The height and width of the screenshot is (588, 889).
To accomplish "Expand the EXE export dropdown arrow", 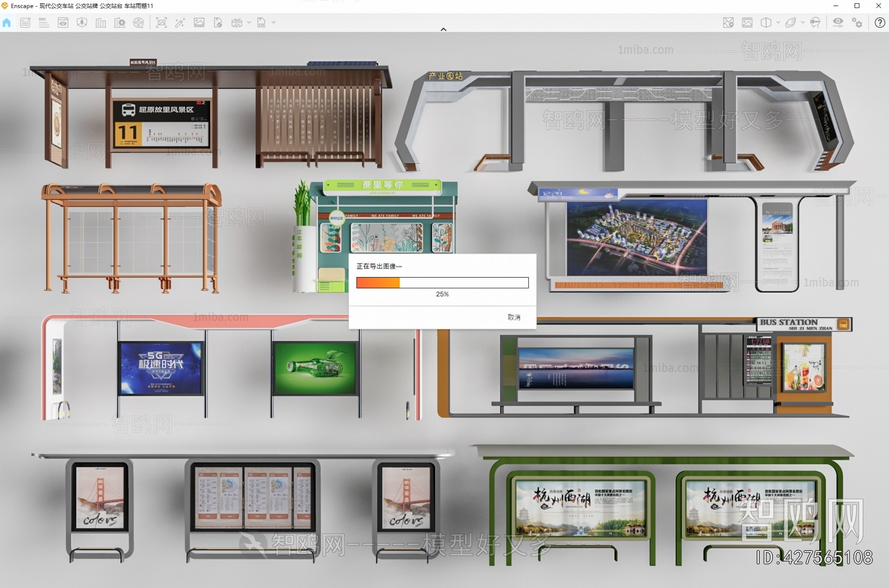I will [273, 23].
